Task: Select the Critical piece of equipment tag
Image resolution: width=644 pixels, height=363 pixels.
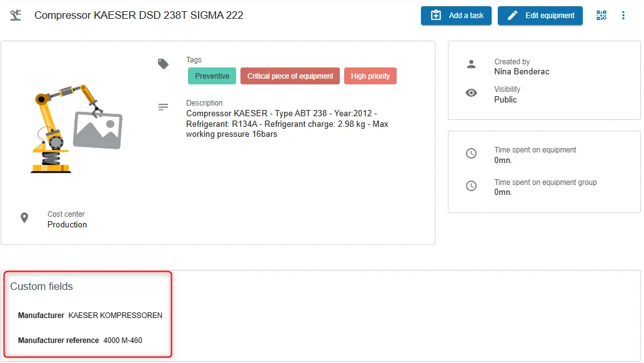Action: [290, 76]
